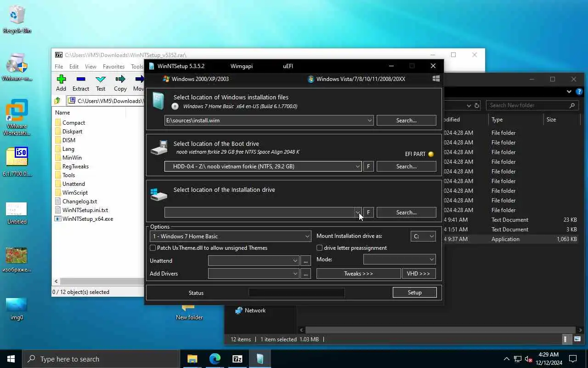Open the View menu in 7-Zip
Viewport: 588px width, 368px height.
90,67
